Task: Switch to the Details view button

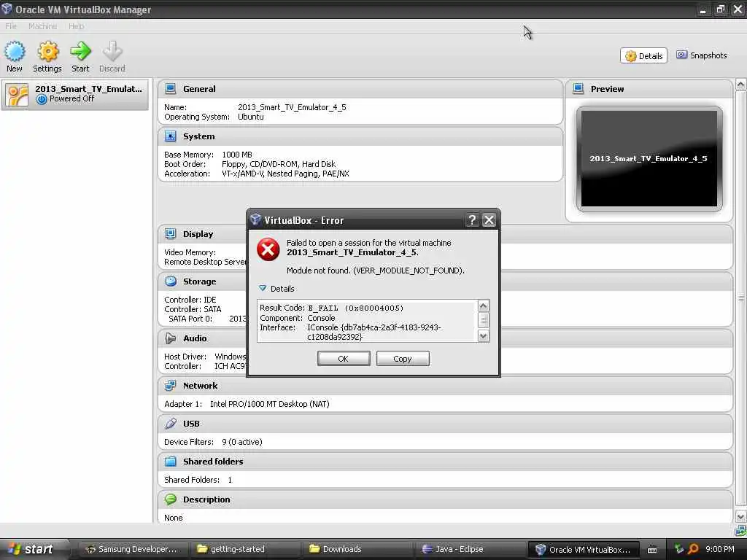Action: pos(643,55)
